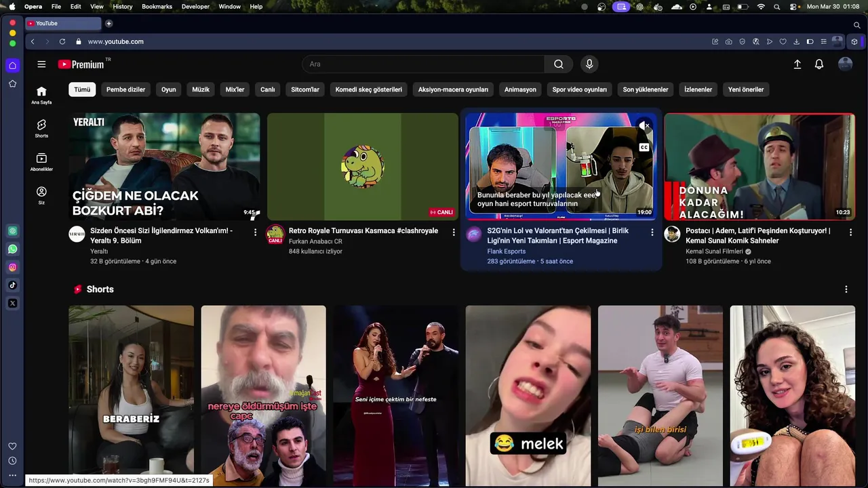Start voice search with the microphone
Viewport: 868px width, 488px height.
coord(589,64)
